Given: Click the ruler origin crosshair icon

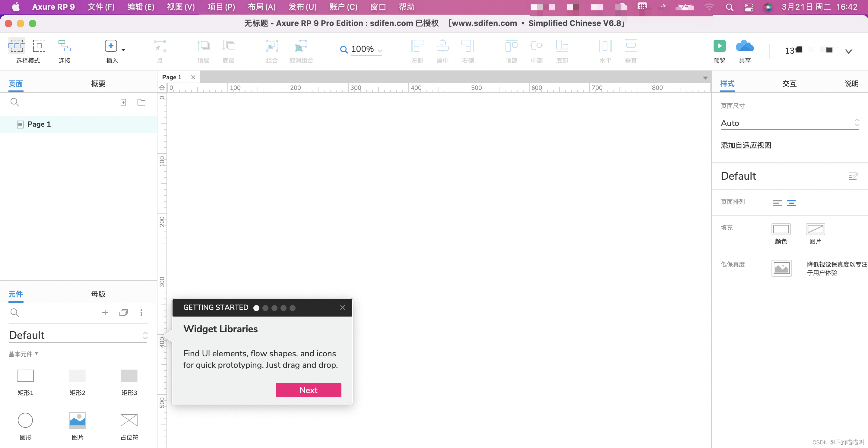Looking at the screenshot, I should 162,88.
